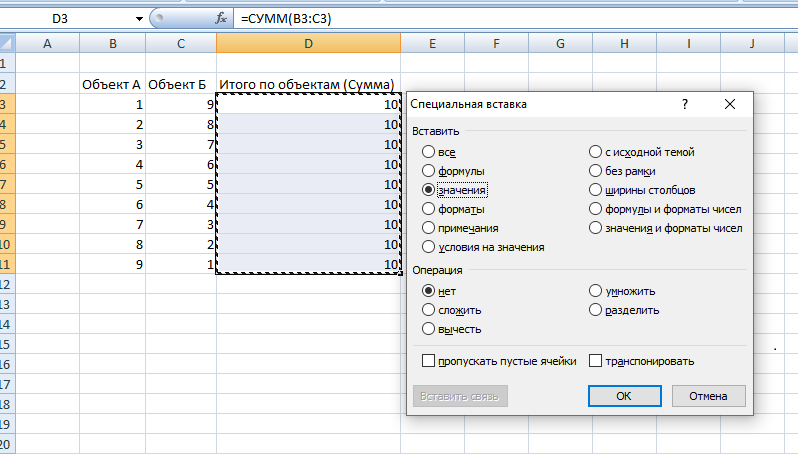The image size is (798, 456).
Task: Select 'ширины столбцов' radio button
Action: point(597,190)
